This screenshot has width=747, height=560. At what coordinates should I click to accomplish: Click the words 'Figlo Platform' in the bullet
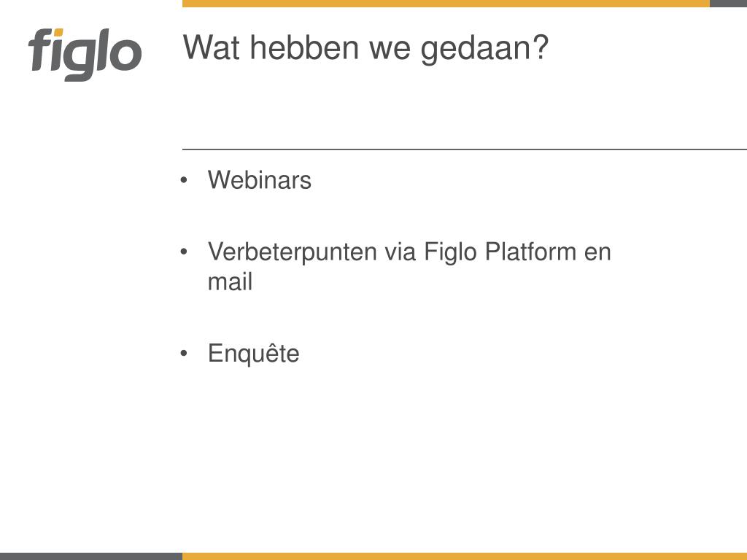[x=500, y=252]
